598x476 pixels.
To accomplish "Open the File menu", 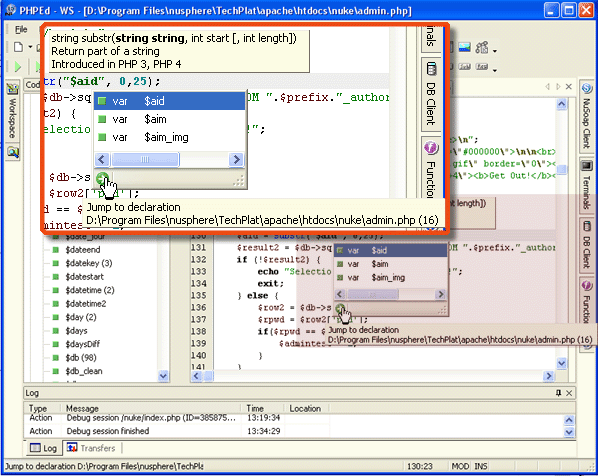I will (21, 29).
